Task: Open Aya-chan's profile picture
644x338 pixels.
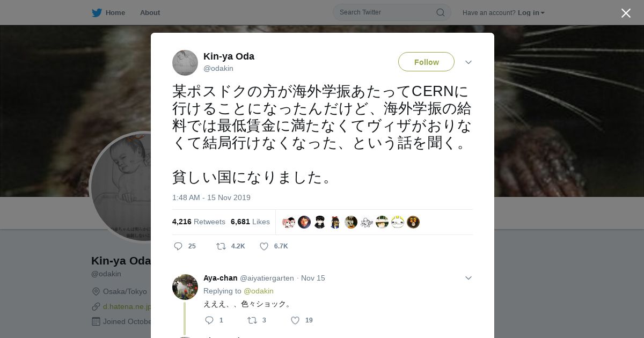Action: tap(185, 287)
